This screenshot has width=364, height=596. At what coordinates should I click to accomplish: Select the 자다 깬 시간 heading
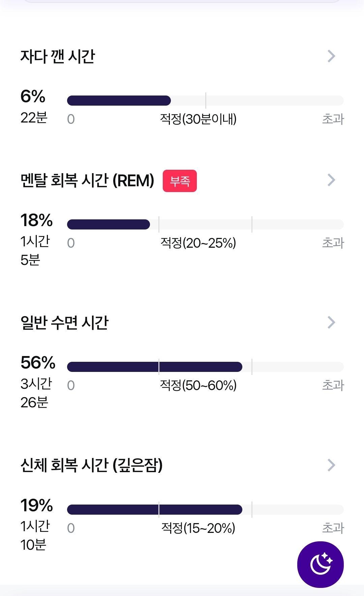(x=58, y=56)
